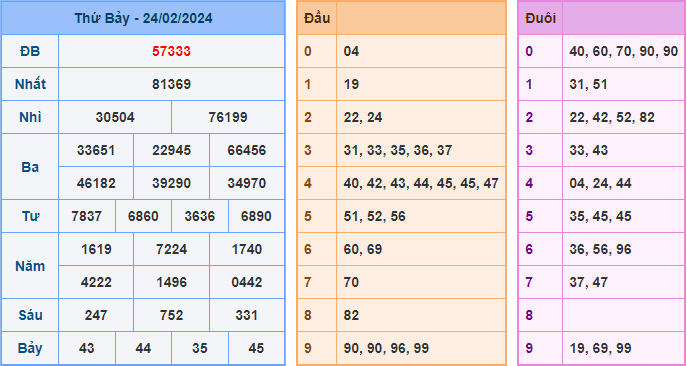Screen dimensions: 687x366
Task: Click Đuôi values 37, 47
Action: pos(589,282)
